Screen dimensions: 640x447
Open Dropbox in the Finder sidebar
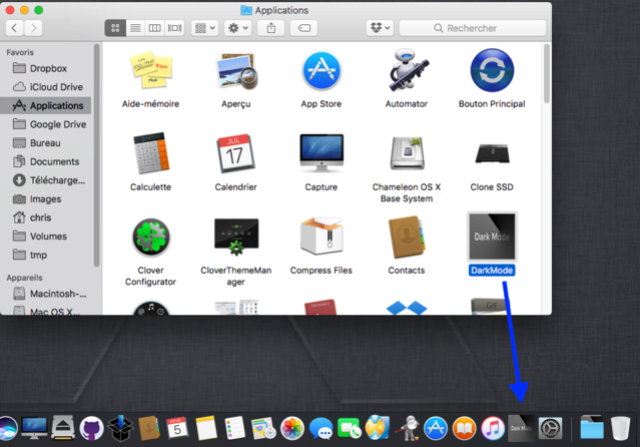[x=46, y=68]
